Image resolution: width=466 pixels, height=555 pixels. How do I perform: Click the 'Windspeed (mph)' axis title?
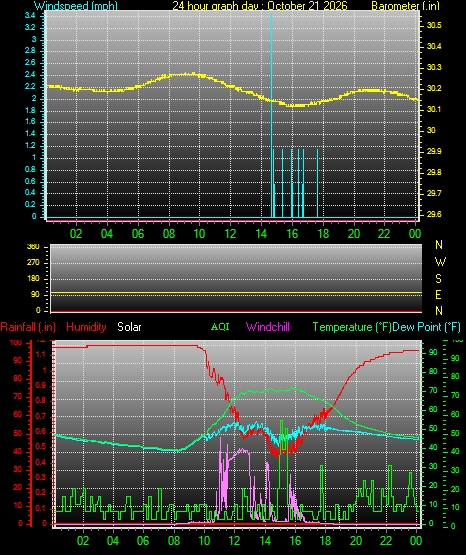point(76,6)
